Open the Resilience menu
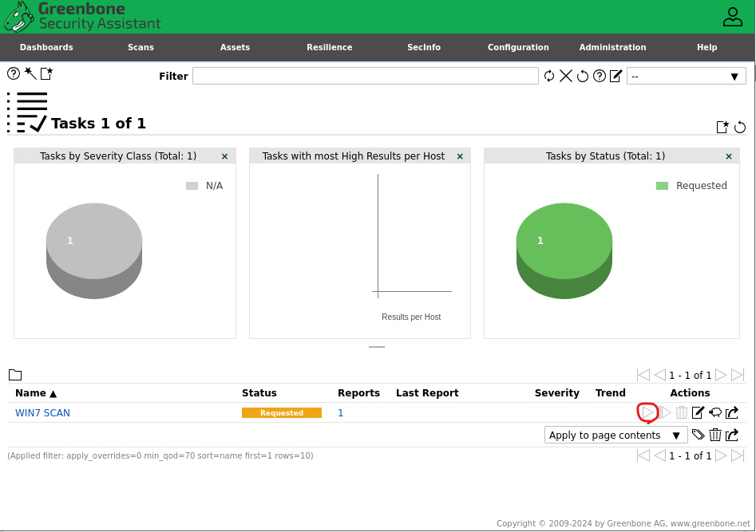 pyautogui.click(x=330, y=47)
